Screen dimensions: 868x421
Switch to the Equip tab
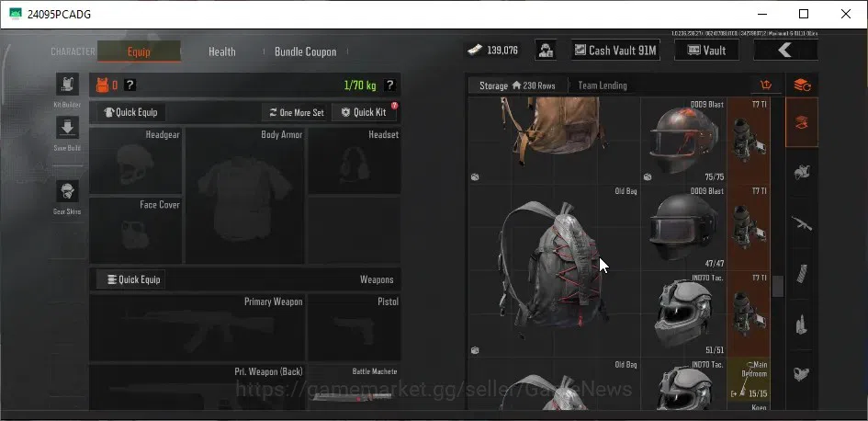[x=139, y=51]
